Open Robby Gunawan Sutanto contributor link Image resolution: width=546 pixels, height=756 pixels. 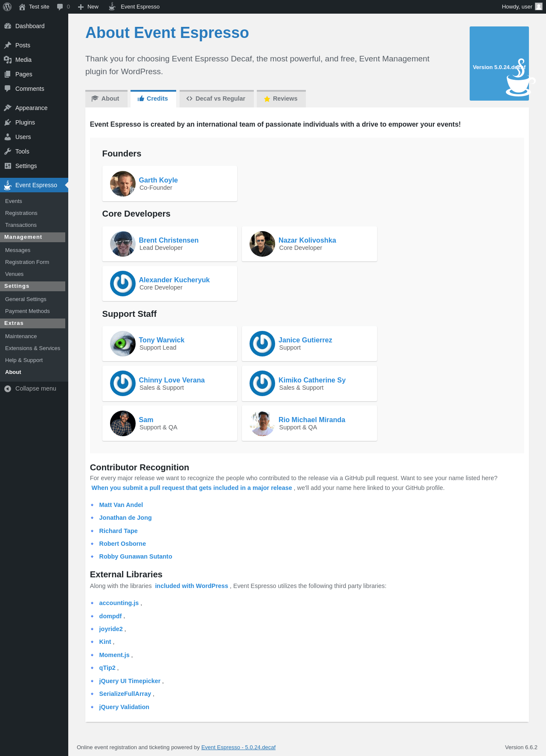pos(136,556)
